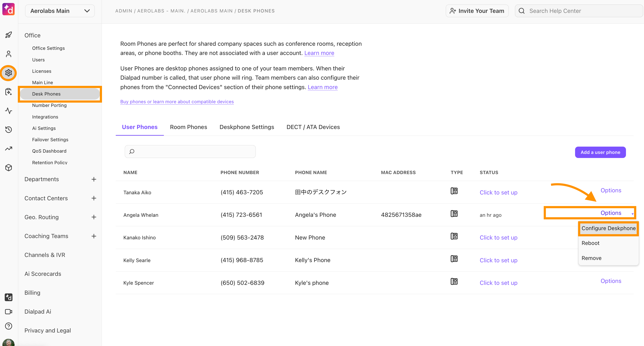The height and width of the screenshot is (346, 644).
Task: Open the help question mark icon
Action: tap(9, 326)
